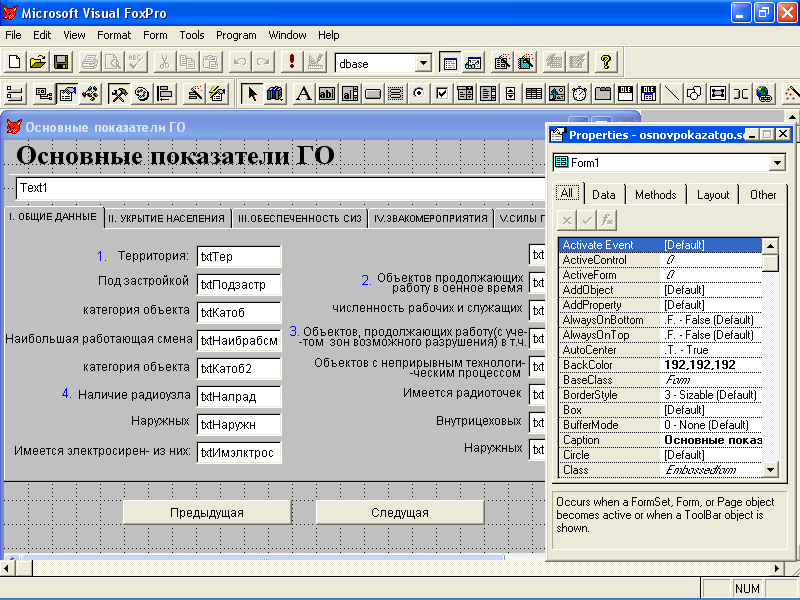Select the Line control tool
800x600 pixels.
click(x=672, y=94)
